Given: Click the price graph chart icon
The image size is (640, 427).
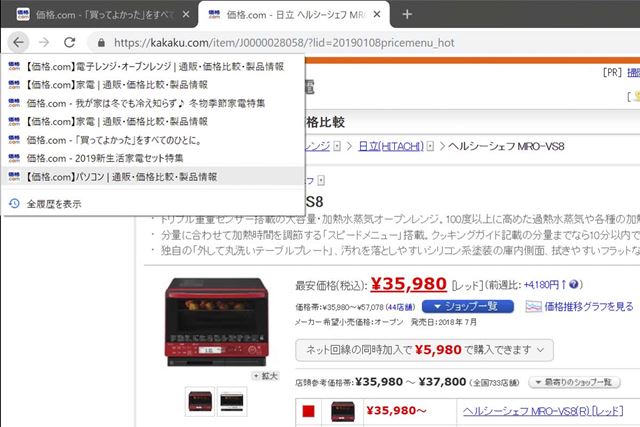Looking at the screenshot, I should tap(533, 306).
